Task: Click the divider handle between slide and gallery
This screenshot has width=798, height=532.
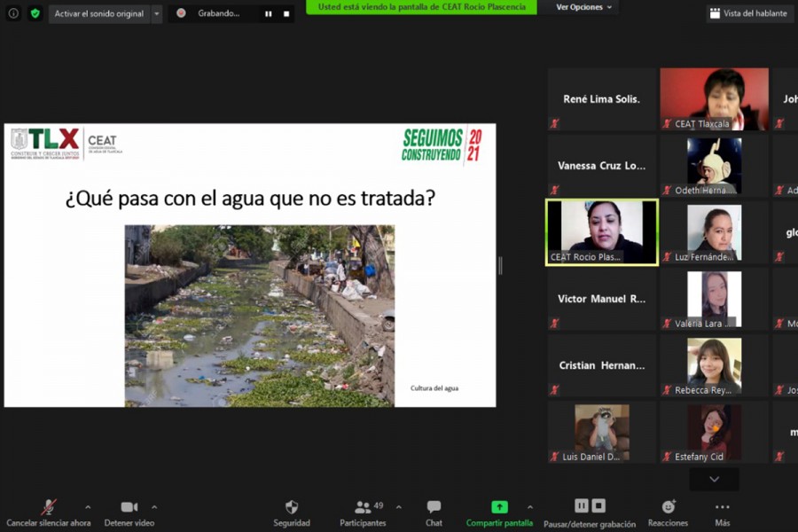Action: 500,265
